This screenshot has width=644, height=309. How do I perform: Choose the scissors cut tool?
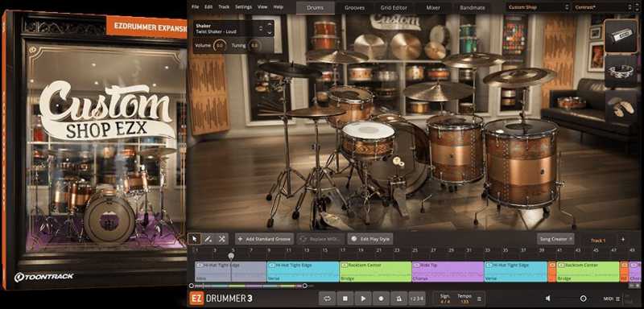(x=222, y=239)
